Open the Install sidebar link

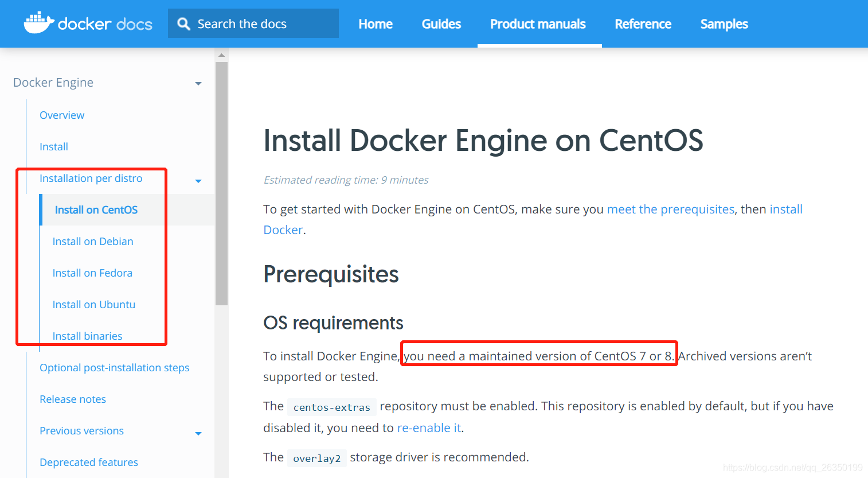pos(54,147)
